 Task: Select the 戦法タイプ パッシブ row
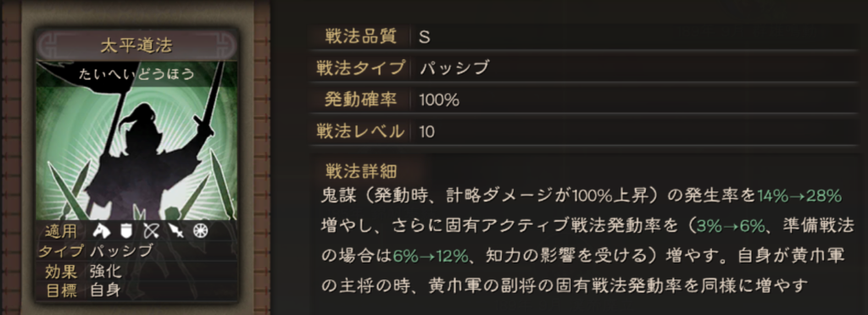click(x=585, y=69)
